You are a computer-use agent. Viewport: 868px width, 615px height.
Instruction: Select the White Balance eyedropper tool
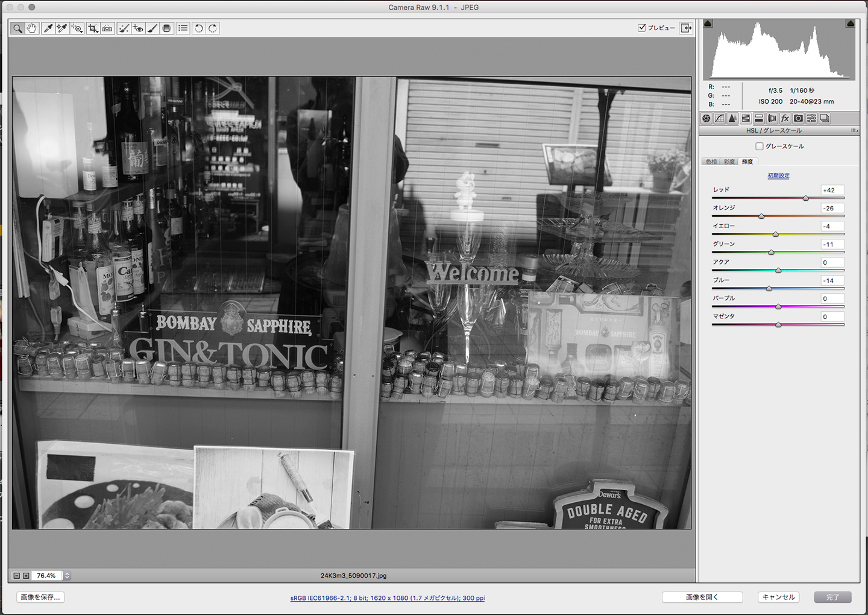pos(48,28)
